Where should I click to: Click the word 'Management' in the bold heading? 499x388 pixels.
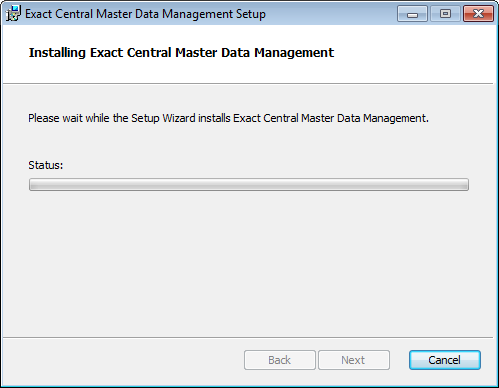tap(294, 53)
